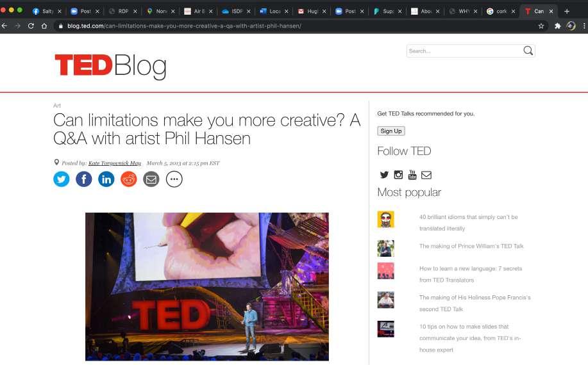Open making of Prince William's TED Talk link
Image resolution: width=588 pixels, height=365 pixels.
click(x=471, y=246)
